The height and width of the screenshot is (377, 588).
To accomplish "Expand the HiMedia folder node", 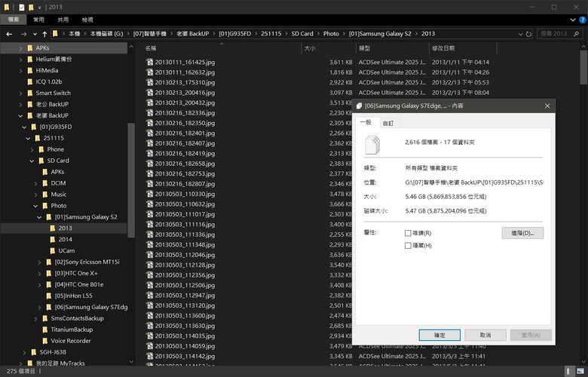I will [20, 71].
